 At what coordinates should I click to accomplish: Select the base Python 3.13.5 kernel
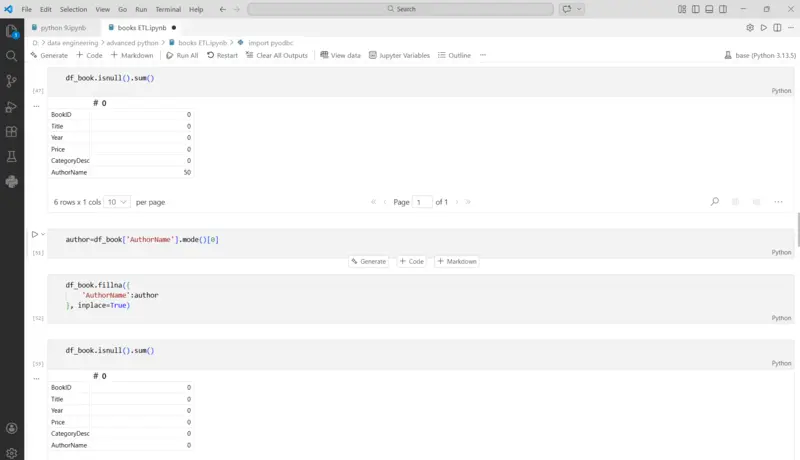click(x=760, y=55)
